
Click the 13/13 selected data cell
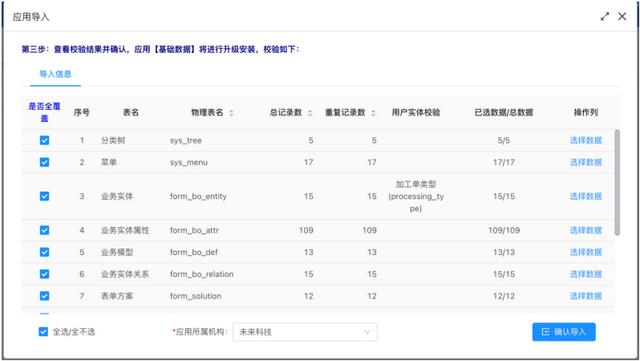coord(504,252)
